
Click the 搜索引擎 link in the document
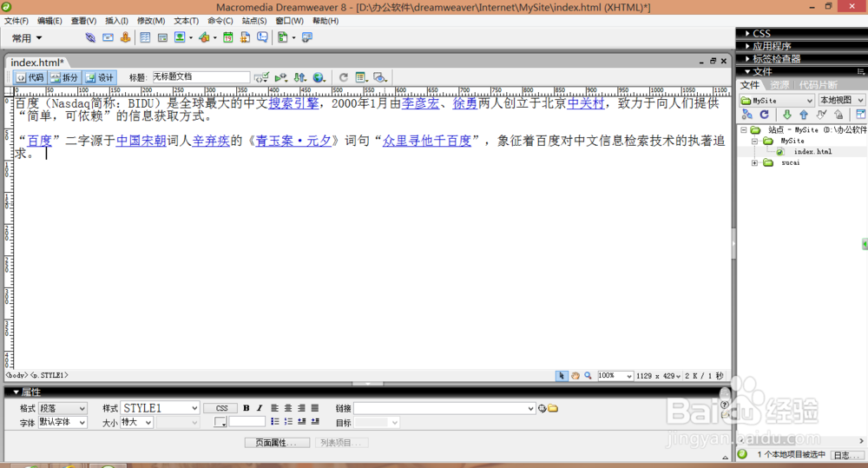click(293, 103)
